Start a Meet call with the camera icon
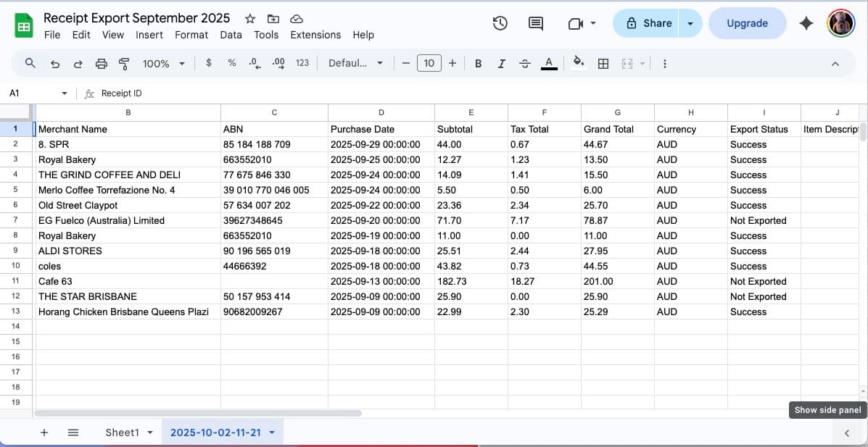This screenshot has width=868, height=447. (576, 22)
